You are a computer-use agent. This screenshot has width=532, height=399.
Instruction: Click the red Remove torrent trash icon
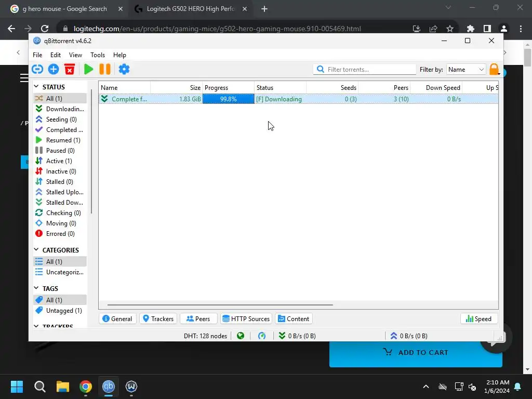(x=70, y=69)
